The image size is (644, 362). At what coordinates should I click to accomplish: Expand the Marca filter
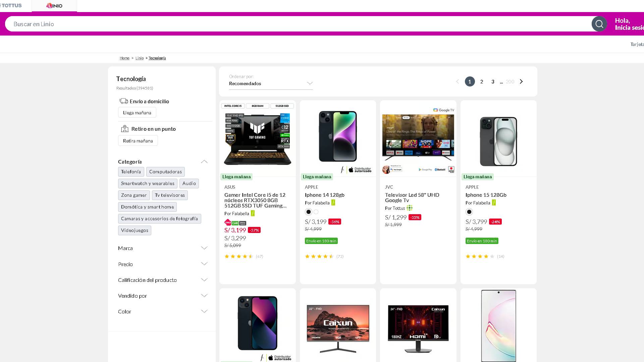pos(163,248)
